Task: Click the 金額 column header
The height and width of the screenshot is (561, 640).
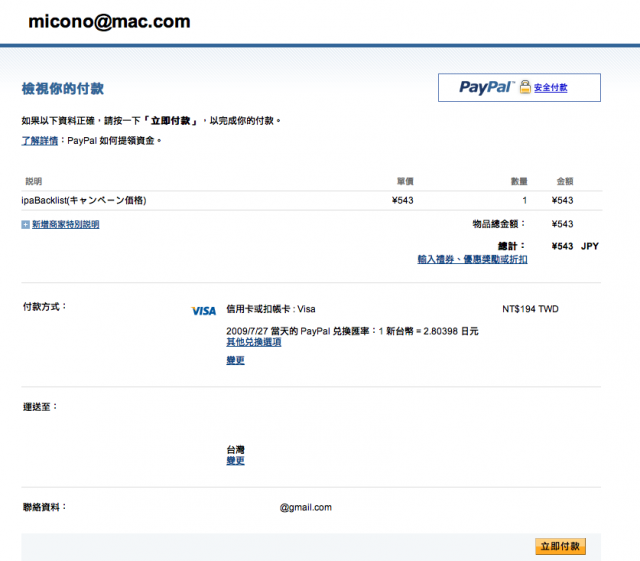Action: 565,181
